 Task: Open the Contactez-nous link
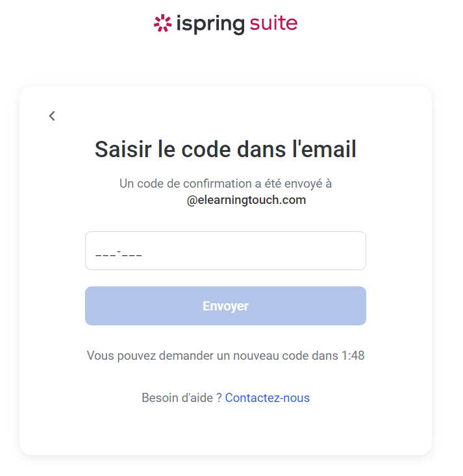(x=268, y=398)
